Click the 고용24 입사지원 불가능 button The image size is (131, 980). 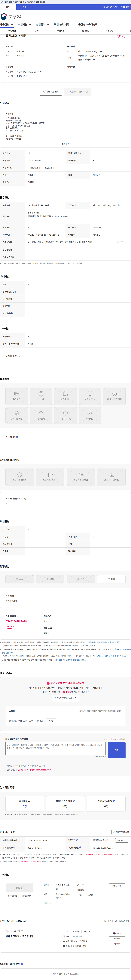pyautogui.click(x=78, y=92)
